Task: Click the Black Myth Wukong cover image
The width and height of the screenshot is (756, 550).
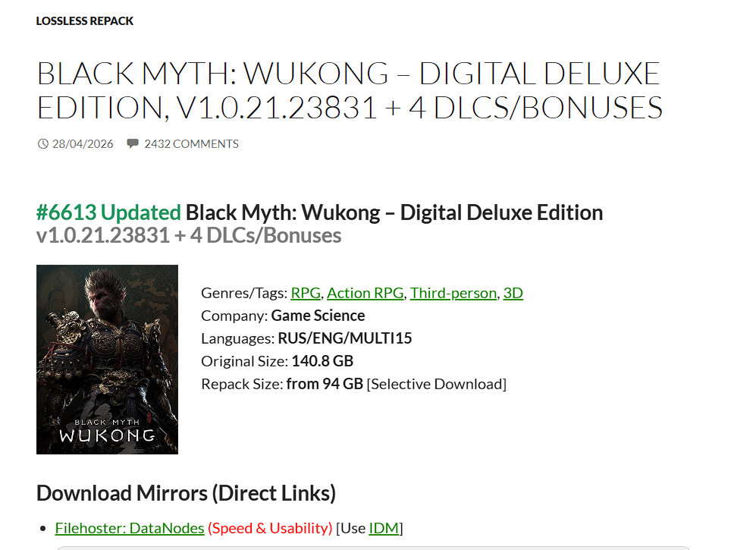Action: [107, 360]
